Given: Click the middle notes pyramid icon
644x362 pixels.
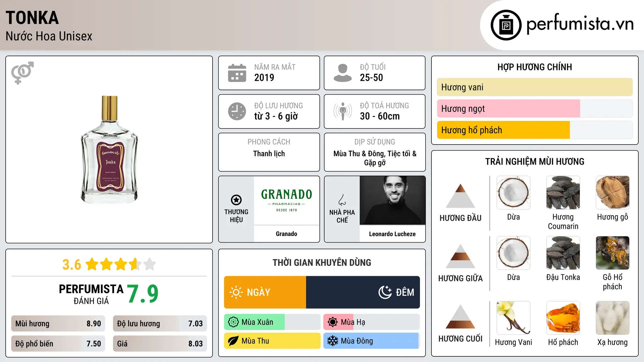Looking at the screenshot, I should tap(461, 256).
